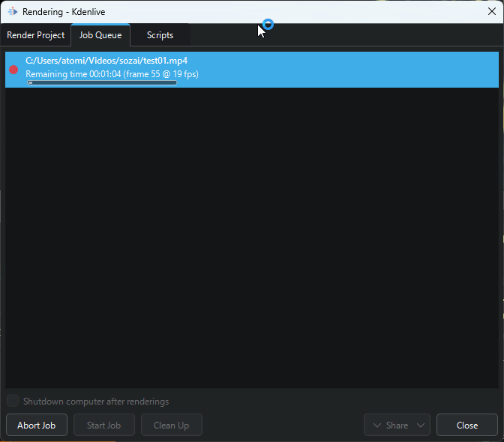Click the share icon on Share button
This screenshot has height=442, width=504.
click(x=376, y=426)
